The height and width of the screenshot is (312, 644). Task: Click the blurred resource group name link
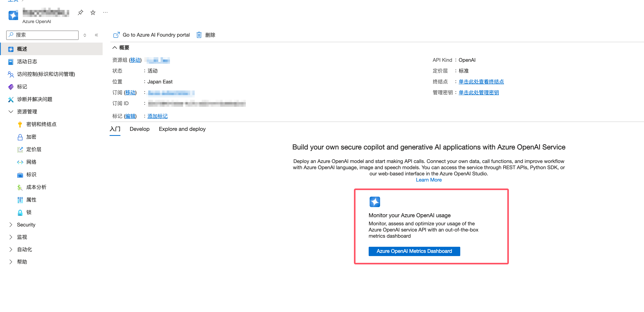[x=157, y=60]
